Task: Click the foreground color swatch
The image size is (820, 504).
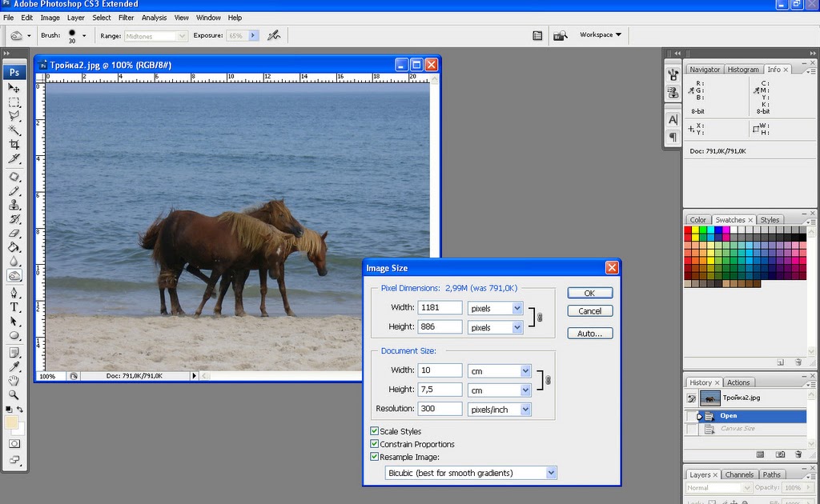Action: [10, 422]
